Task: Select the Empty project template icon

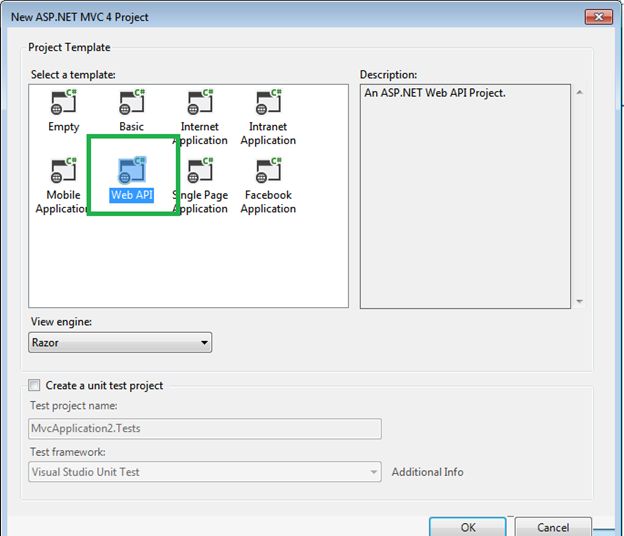Action: tap(63, 103)
